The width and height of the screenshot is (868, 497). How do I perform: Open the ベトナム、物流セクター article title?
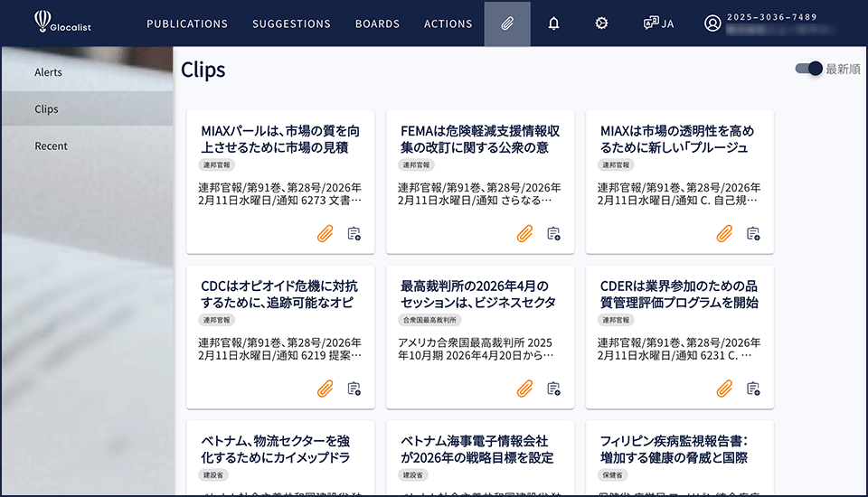(x=275, y=449)
